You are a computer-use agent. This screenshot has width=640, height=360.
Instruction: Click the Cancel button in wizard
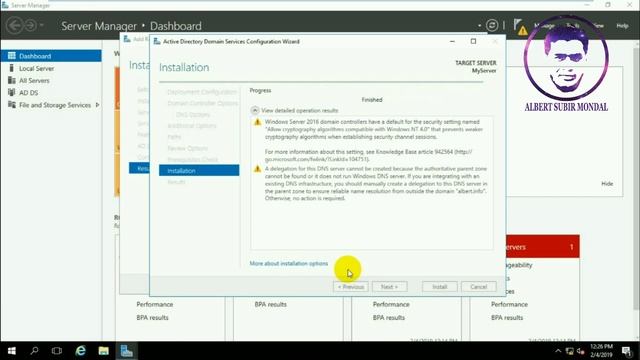(x=479, y=287)
